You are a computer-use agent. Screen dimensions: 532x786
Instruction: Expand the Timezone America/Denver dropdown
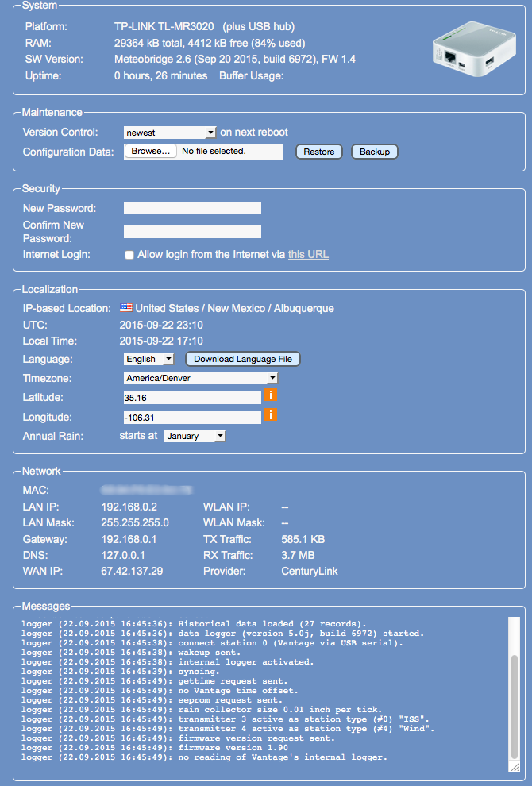(201, 378)
